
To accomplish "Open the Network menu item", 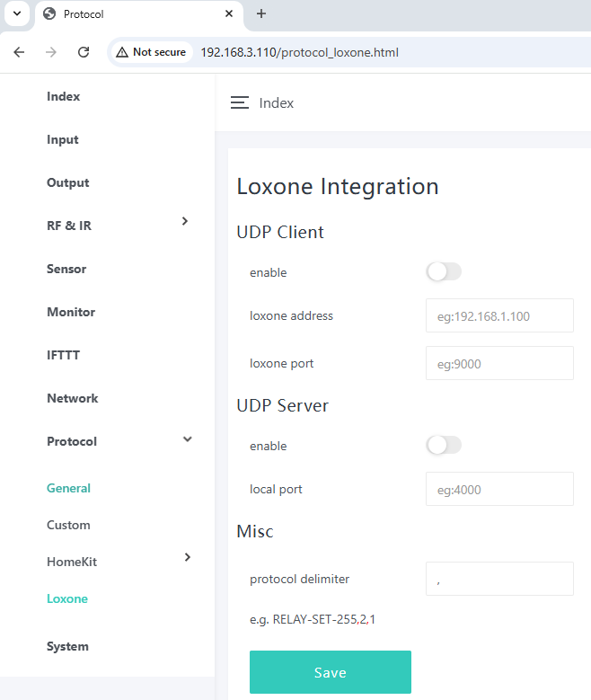I will [x=72, y=398].
